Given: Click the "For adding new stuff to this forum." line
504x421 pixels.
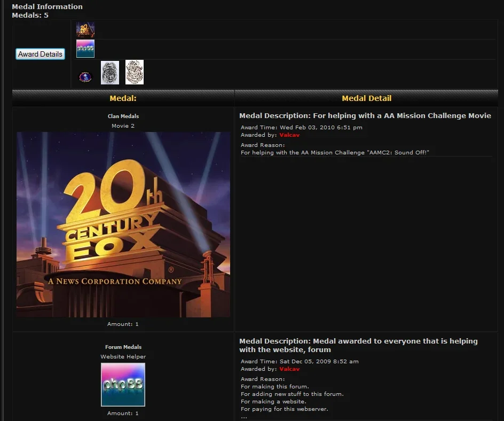Looking at the screenshot, I should (292, 394).
